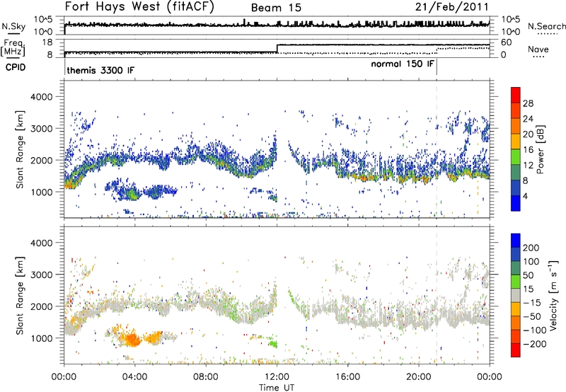Viewport: 566px width, 392px height.
Task: Click the "Nave" legend label
Action: click(538, 50)
